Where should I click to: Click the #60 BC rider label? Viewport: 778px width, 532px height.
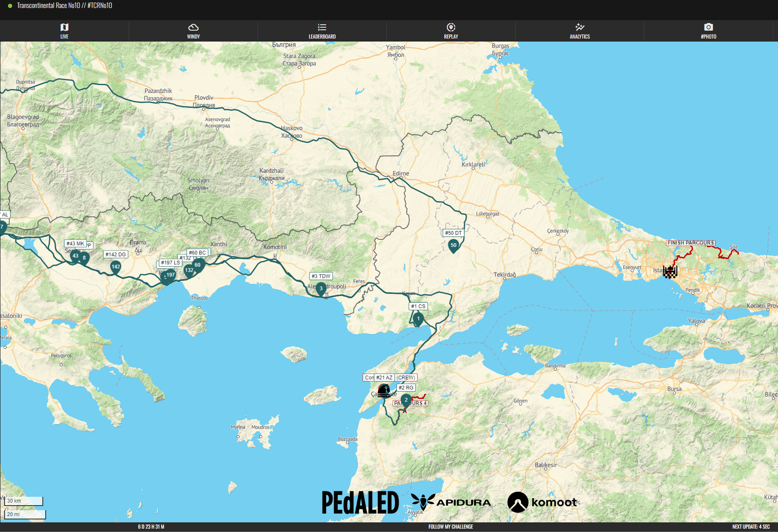click(x=197, y=253)
